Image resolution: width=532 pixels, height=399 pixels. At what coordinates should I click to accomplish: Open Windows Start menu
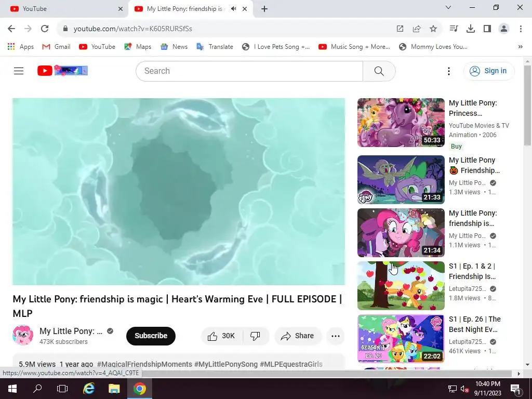coord(12,389)
